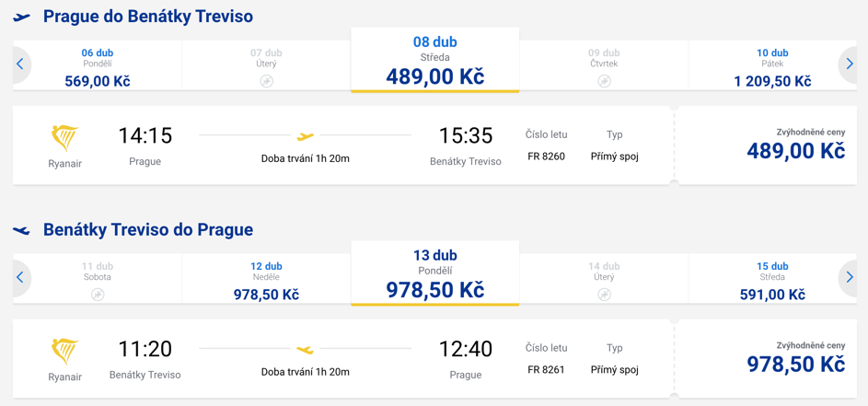
Task: Click the no-flight icon under 07 dub
Action: point(266,81)
